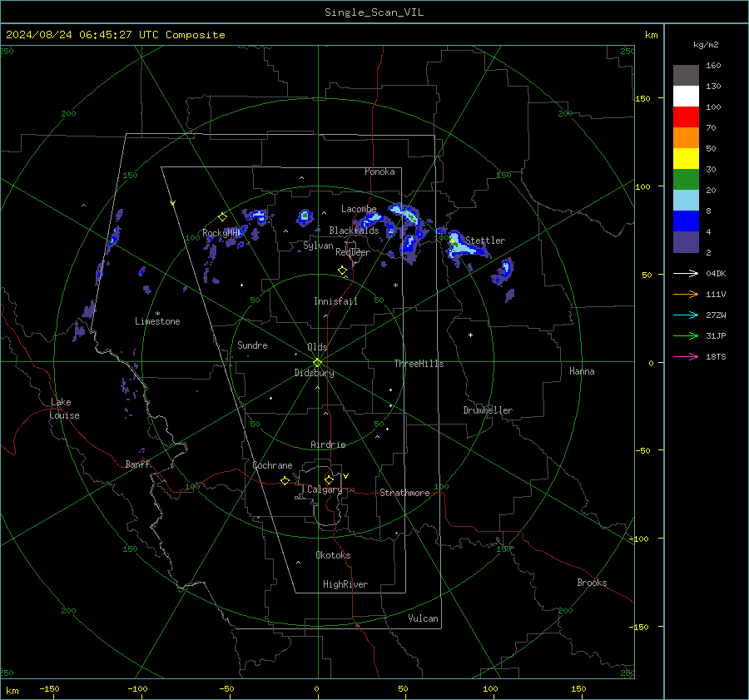
Task: Click the Stettler city label
Action: pyautogui.click(x=485, y=241)
